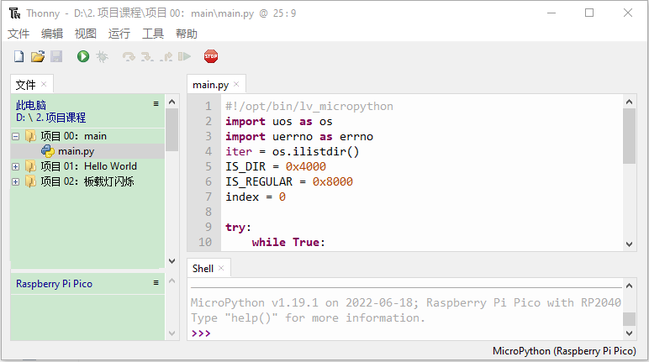
Task: Click the 此电脑 location link
Action: pos(31,105)
